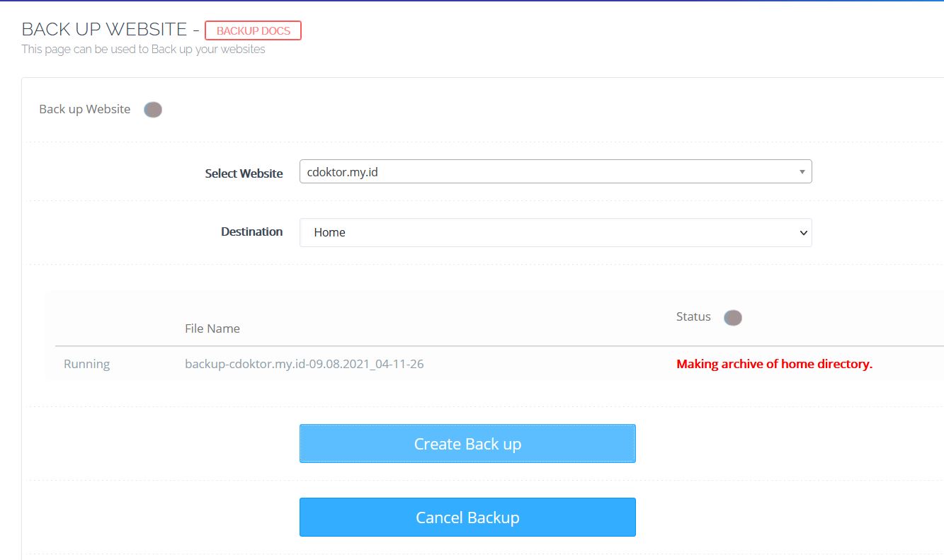Click the gray status icon beside Back up Website
This screenshot has height=560, width=944.
click(x=152, y=109)
